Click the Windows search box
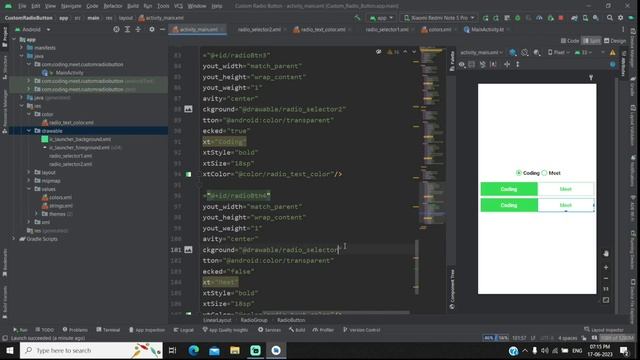 pyautogui.click(x=91, y=350)
